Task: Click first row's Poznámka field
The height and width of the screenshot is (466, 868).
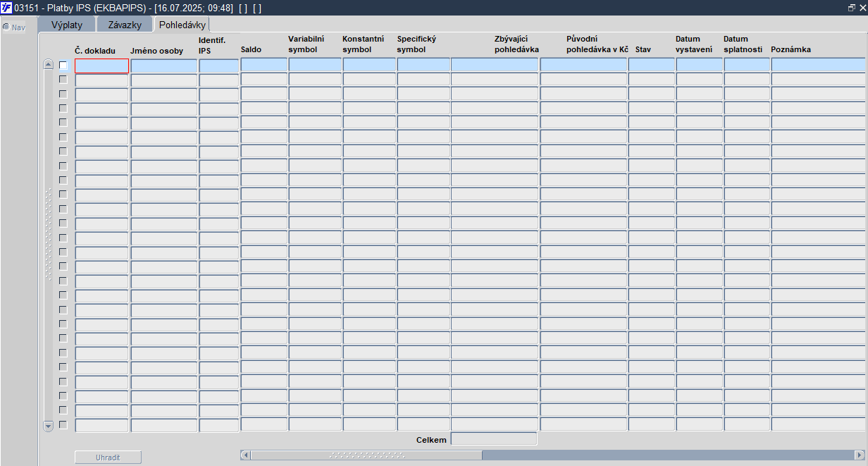Action: tap(819, 64)
